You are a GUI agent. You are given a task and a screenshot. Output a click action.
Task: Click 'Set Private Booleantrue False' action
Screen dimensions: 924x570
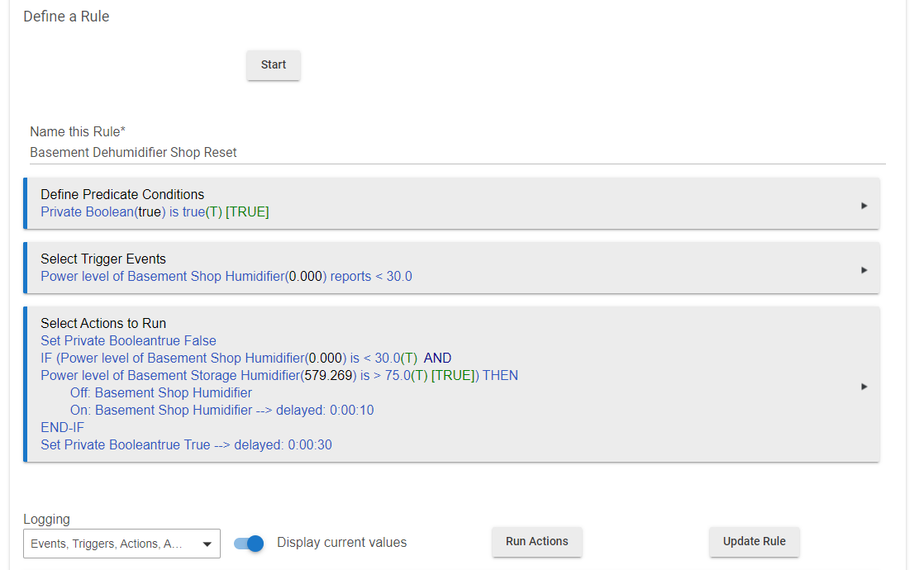click(x=128, y=341)
